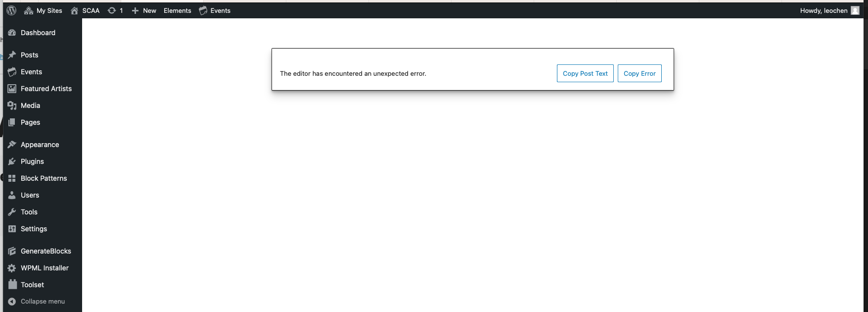The height and width of the screenshot is (312, 868).
Task: Open the Settings menu label
Action: [x=34, y=229]
